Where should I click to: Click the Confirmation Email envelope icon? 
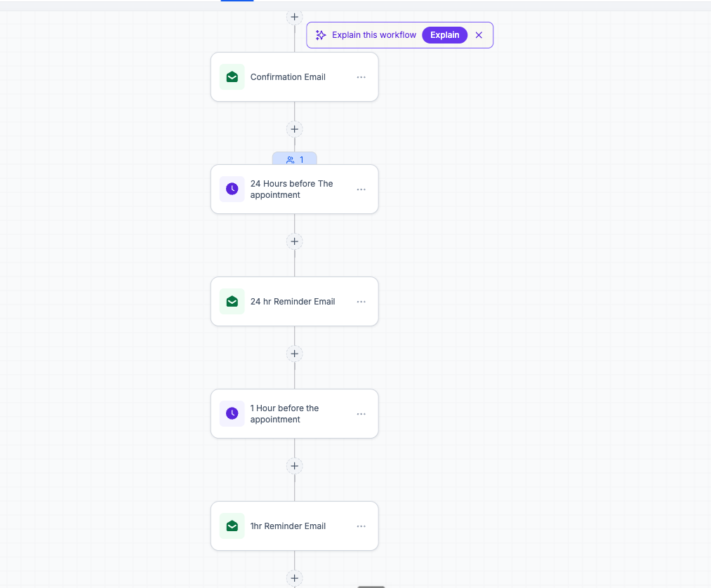click(x=232, y=77)
